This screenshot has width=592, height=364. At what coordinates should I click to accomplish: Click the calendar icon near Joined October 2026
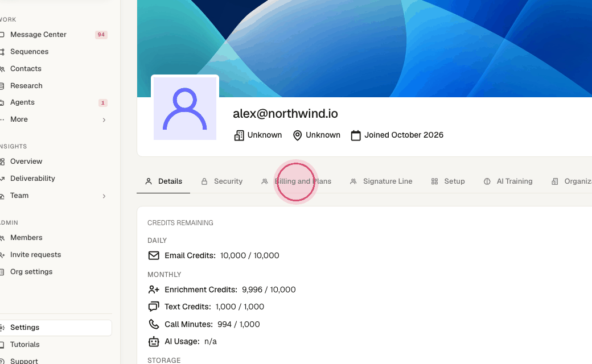click(x=356, y=135)
